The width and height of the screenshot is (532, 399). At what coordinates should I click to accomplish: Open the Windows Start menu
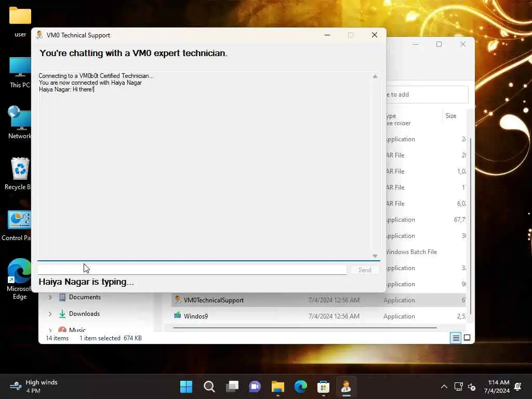[186, 387]
